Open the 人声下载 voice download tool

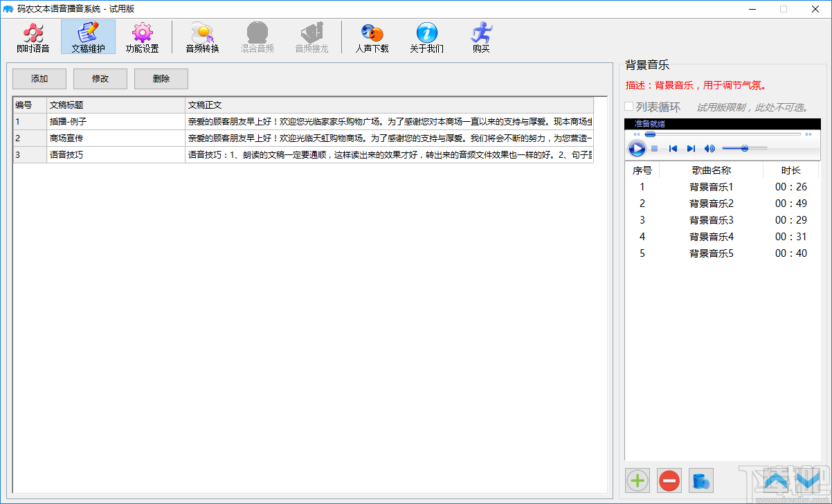pyautogui.click(x=372, y=37)
